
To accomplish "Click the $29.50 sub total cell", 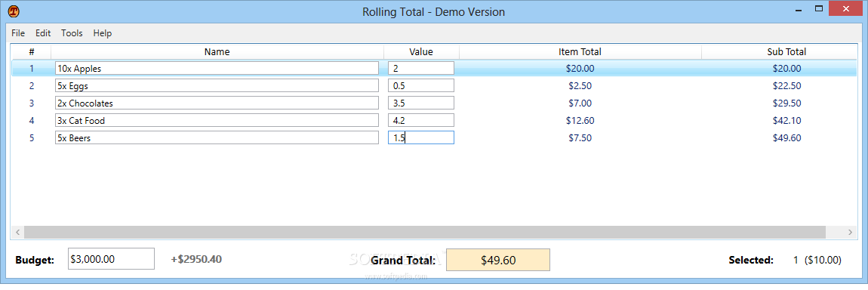I will [786, 103].
